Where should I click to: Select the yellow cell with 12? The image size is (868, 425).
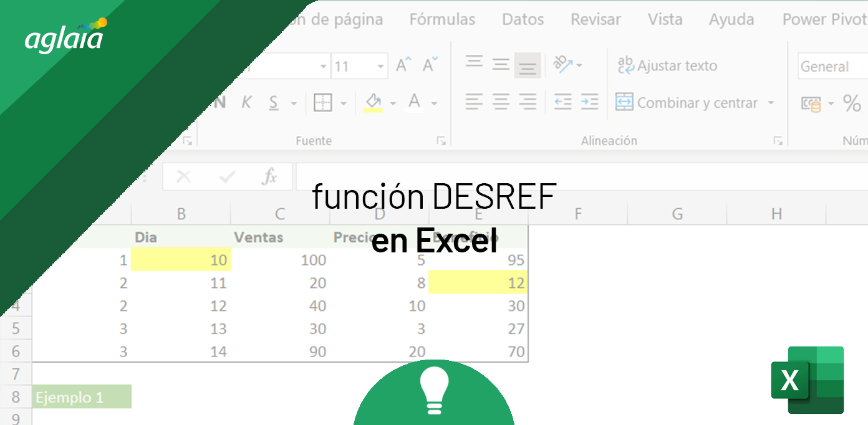click(478, 283)
